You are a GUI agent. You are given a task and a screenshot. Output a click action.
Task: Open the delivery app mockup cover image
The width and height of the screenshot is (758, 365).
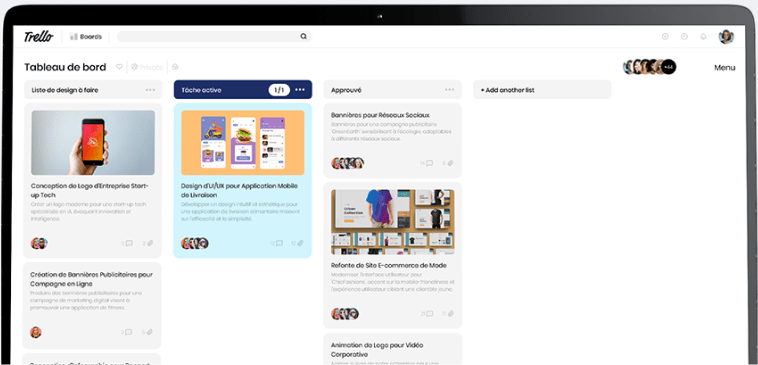[243, 143]
